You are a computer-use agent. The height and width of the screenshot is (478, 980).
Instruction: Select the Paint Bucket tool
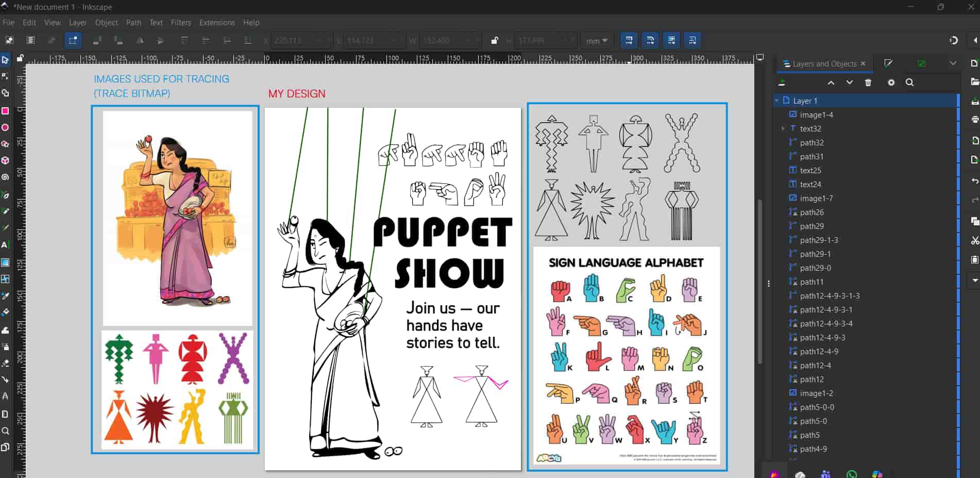coord(5,312)
